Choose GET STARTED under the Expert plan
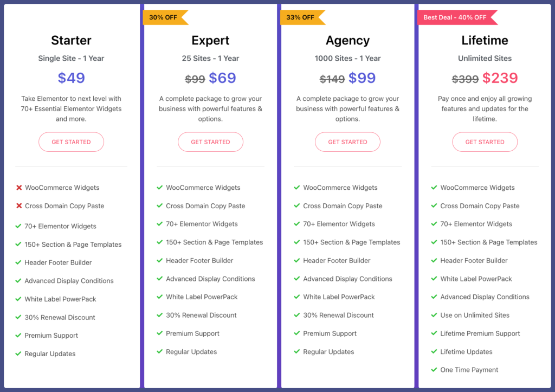The width and height of the screenshot is (555, 392). pos(211,142)
